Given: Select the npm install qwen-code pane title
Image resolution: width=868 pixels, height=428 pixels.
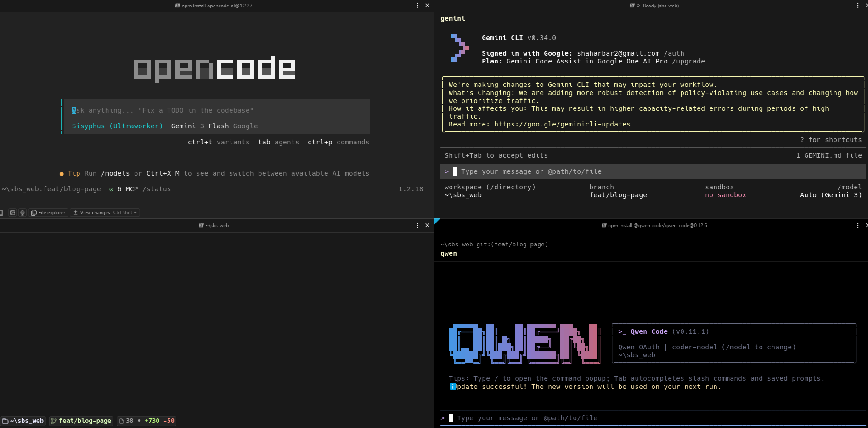Looking at the screenshot, I should tap(657, 225).
